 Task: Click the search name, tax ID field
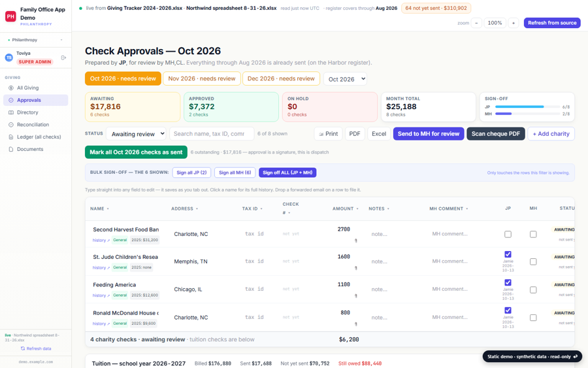click(x=212, y=134)
